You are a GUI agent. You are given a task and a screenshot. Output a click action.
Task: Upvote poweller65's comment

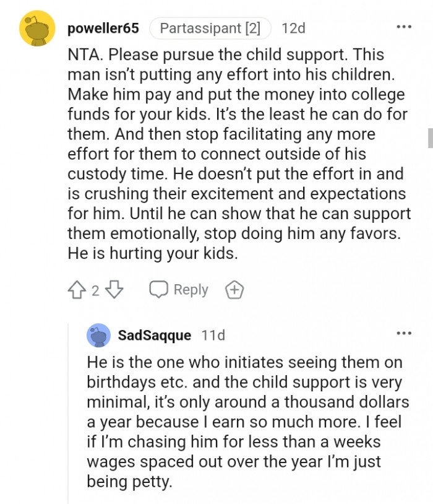tap(77, 290)
